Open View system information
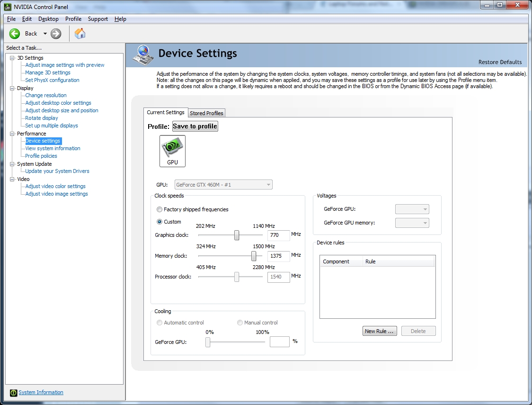 53,148
